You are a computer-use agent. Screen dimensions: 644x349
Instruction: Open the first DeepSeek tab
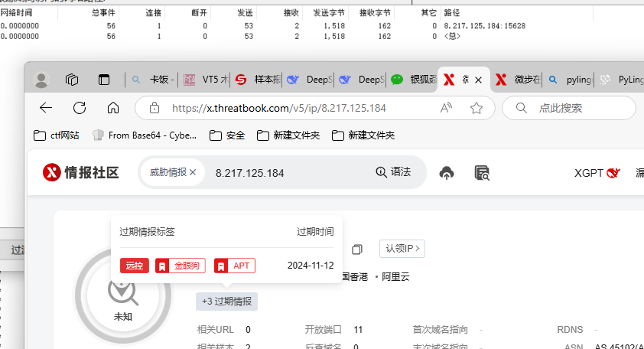pos(310,80)
